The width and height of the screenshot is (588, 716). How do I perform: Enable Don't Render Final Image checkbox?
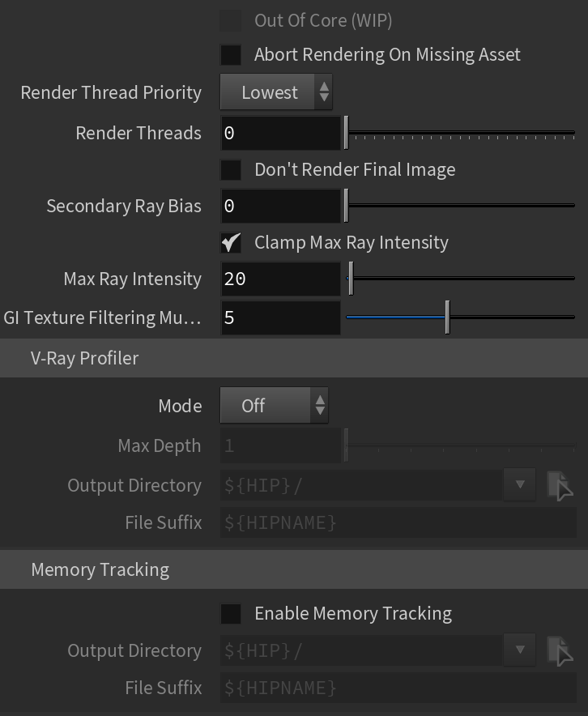231,170
